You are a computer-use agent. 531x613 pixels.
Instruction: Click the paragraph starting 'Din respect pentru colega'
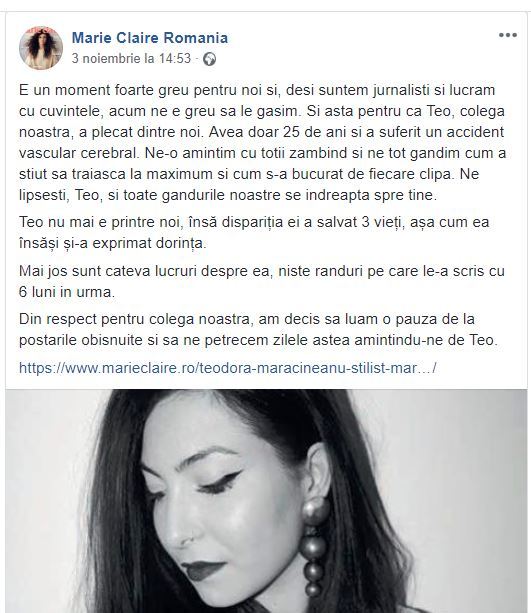tap(258, 329)
